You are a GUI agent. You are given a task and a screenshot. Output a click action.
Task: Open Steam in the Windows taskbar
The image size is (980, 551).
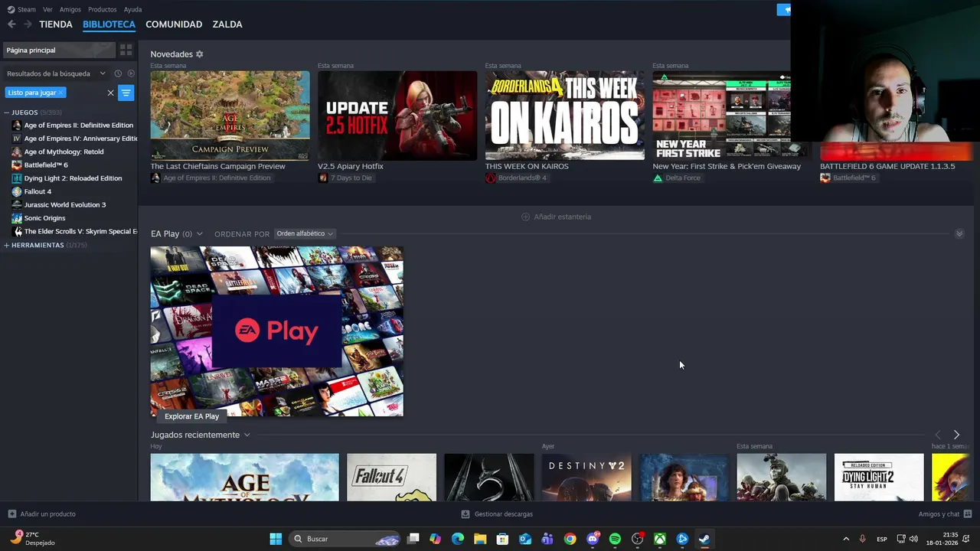pyautogui.click(x=704, y=539)
